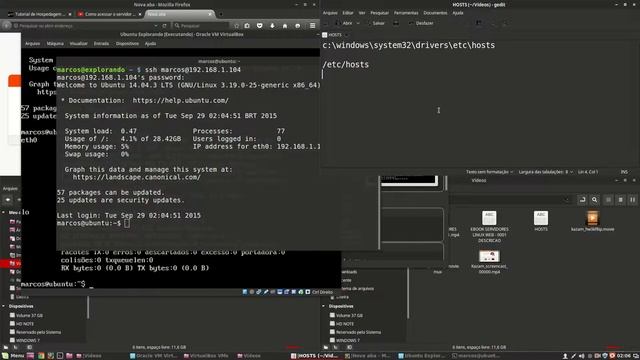This screenshot has height=360, width=640.
Task: Click the /etc/hosts line in gedit
Action: [345, 64]
